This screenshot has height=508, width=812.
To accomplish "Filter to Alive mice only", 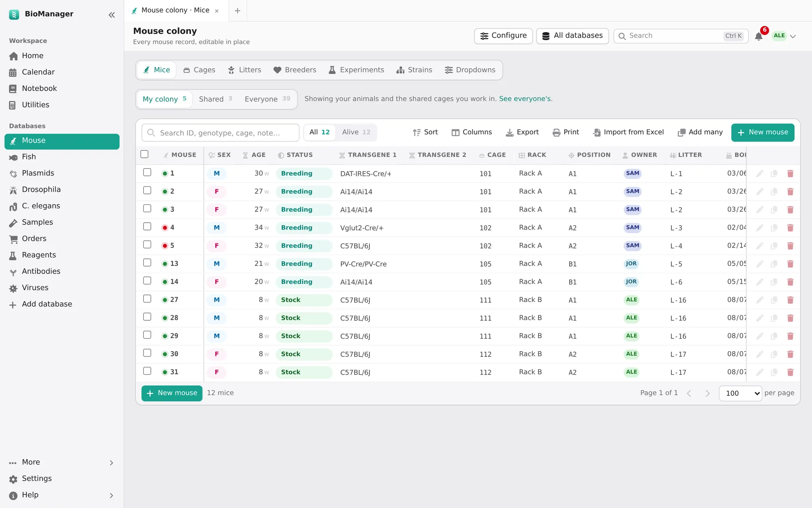I will pos(356,132).
